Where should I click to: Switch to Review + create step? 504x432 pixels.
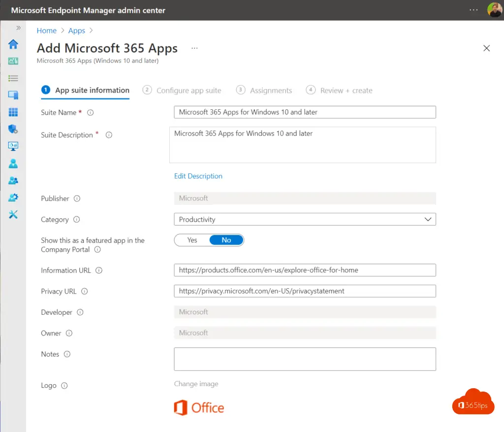tap(339, 90)
